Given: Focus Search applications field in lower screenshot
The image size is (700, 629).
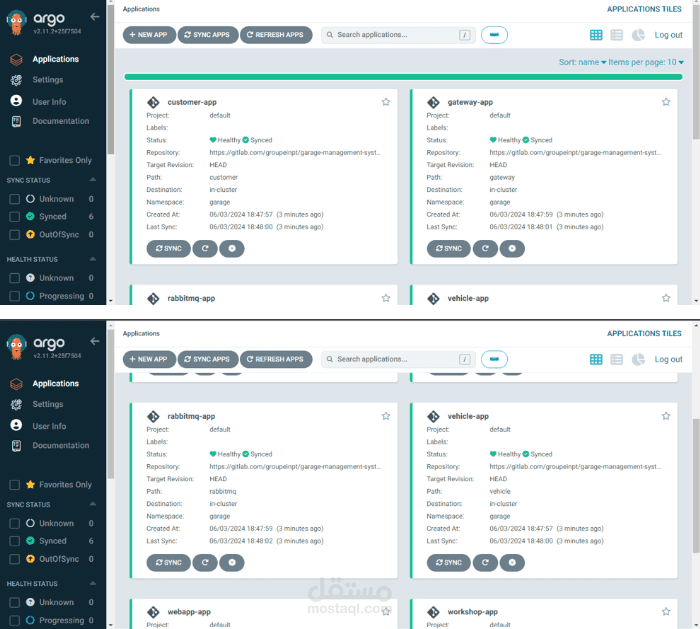Looking at the screenshot, I should tap(398, 359).
